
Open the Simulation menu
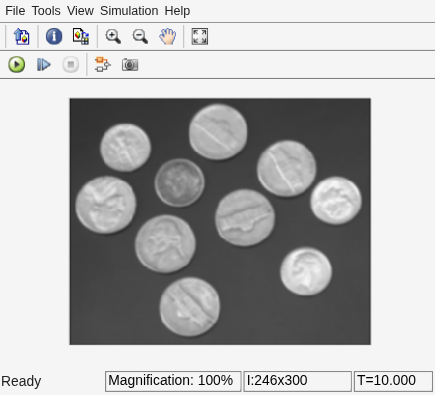pos(129,11)
